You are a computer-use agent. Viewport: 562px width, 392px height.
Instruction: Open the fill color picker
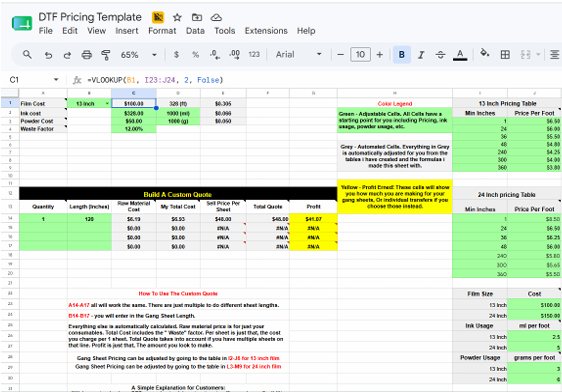point(485,54)
